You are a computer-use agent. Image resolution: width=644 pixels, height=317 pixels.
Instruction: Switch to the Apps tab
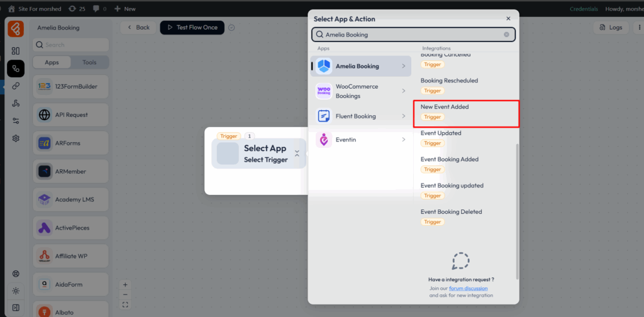pos(52,62)
